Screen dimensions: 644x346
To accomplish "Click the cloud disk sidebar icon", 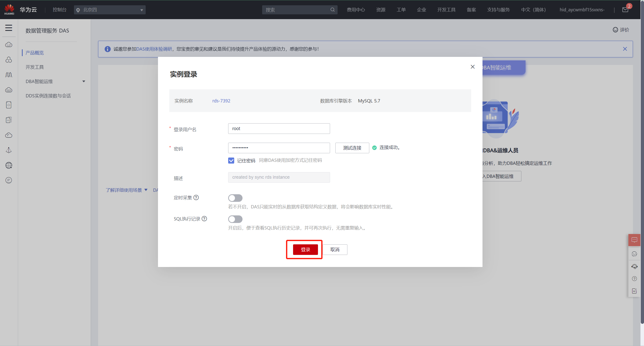I will (x=9, y=90).
